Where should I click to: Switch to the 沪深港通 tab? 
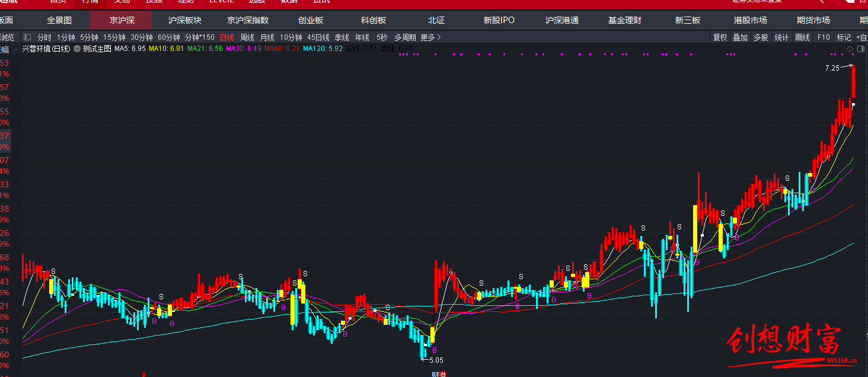coord(562,20)
